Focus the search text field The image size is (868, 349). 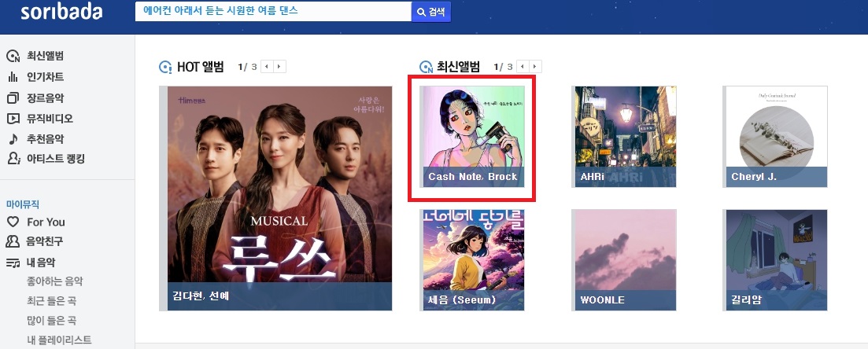(273, 12)
